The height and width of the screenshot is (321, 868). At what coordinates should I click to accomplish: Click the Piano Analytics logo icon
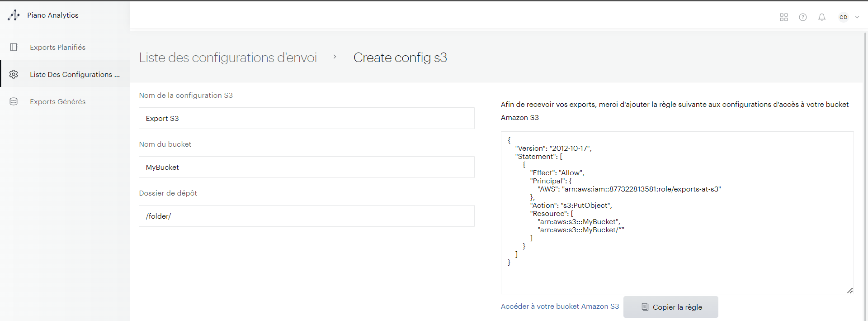14,15
